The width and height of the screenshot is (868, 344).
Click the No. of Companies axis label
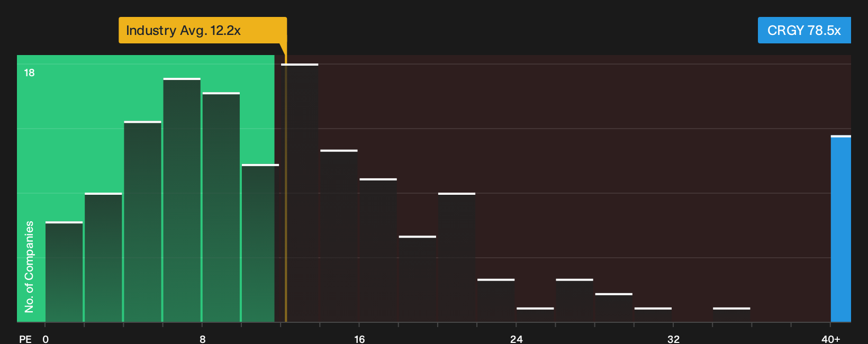coord(29,266)
